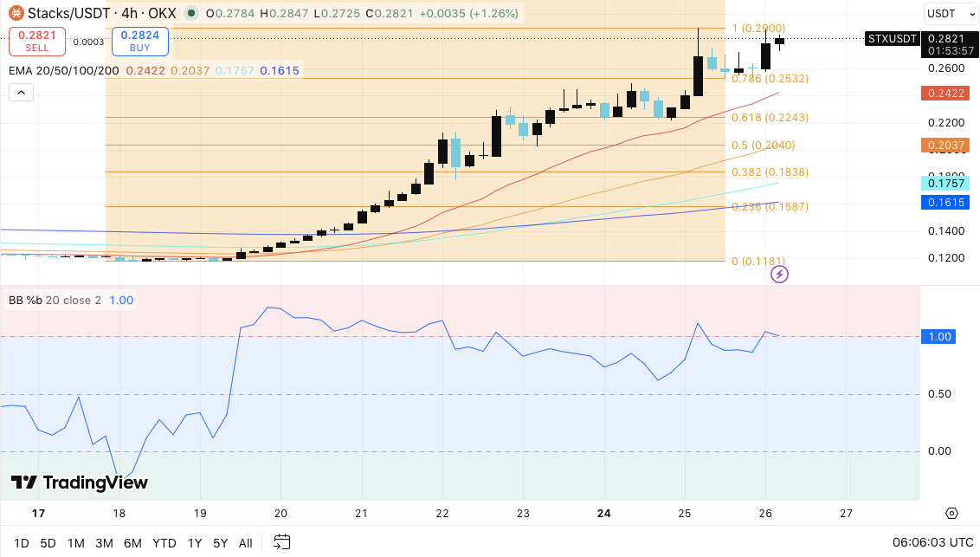Select the 5D time range

(48, 542)
